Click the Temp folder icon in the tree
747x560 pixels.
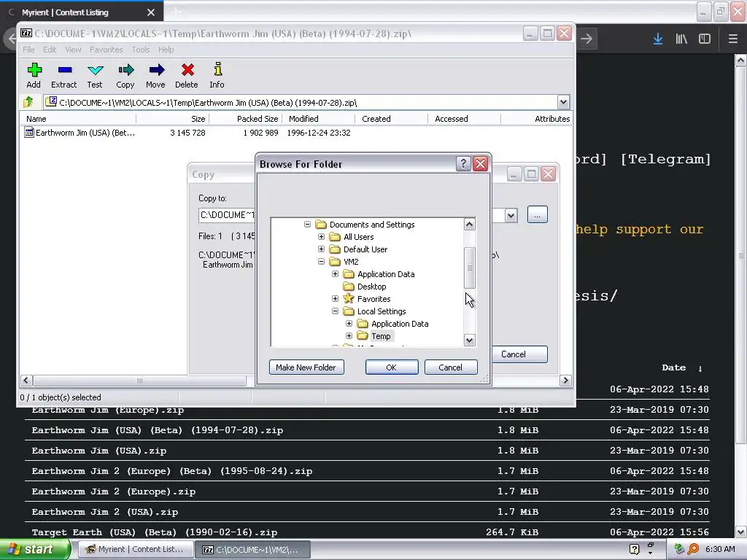point(363,335)
